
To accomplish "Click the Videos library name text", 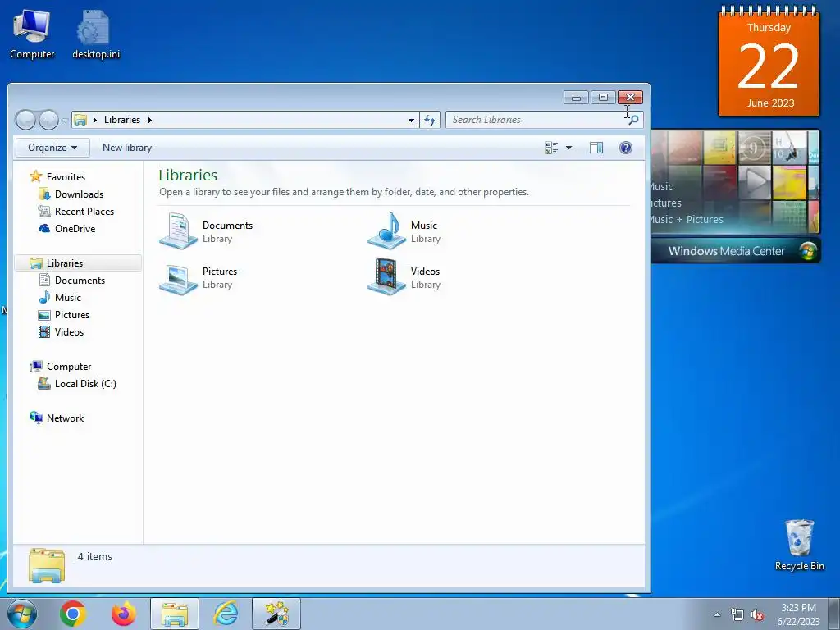I will tap(425, 272).
